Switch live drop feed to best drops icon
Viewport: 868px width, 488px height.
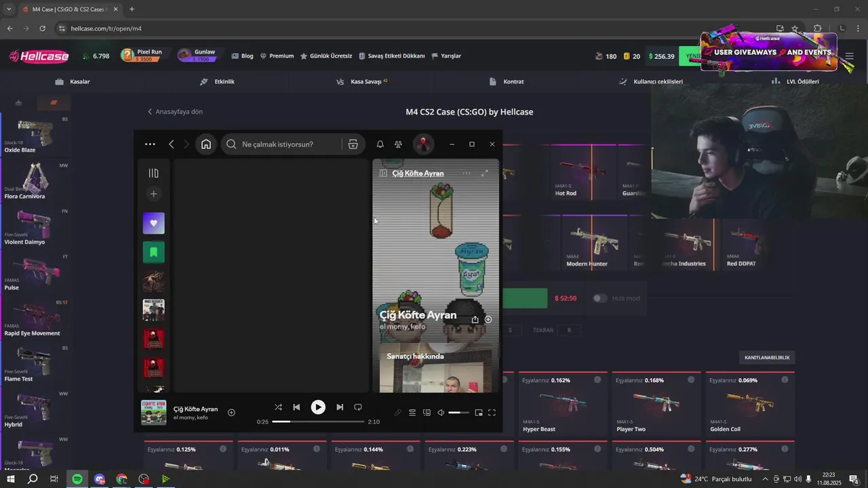18,103
